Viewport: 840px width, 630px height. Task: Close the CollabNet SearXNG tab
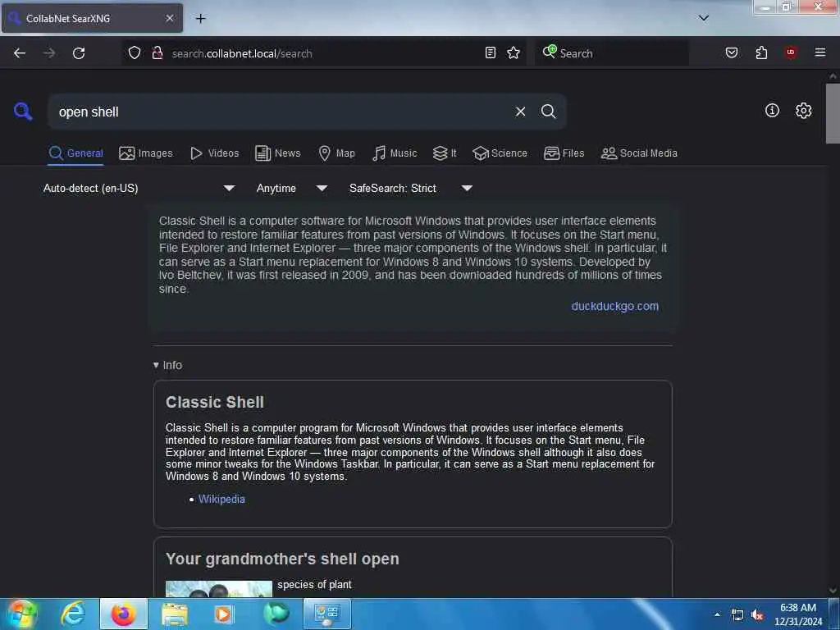pyautogui.click(x=170, y=18)
